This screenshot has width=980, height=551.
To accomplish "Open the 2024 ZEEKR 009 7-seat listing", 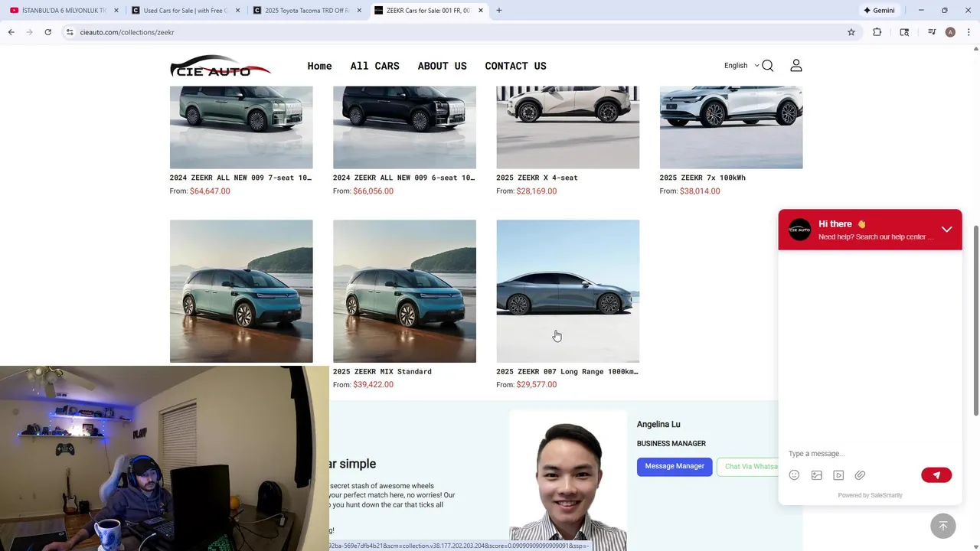I will click(x=240, y=178).
